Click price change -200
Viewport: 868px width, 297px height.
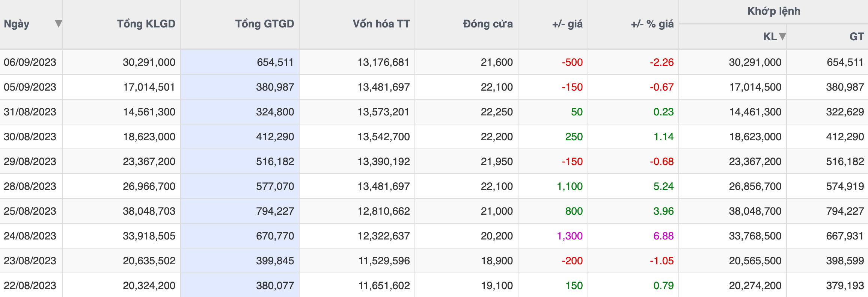(572, 261)
